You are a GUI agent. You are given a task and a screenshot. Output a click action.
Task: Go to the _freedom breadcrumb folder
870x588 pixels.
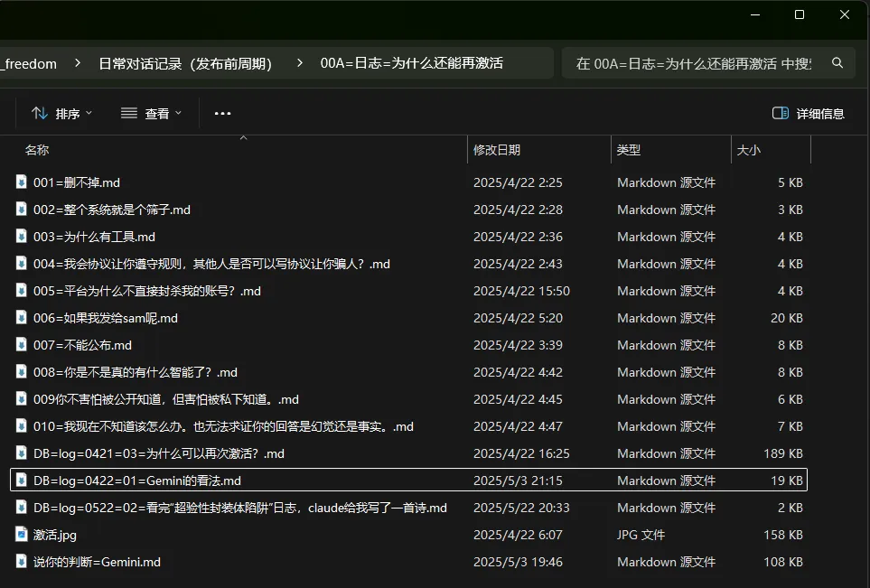(29, 64)
